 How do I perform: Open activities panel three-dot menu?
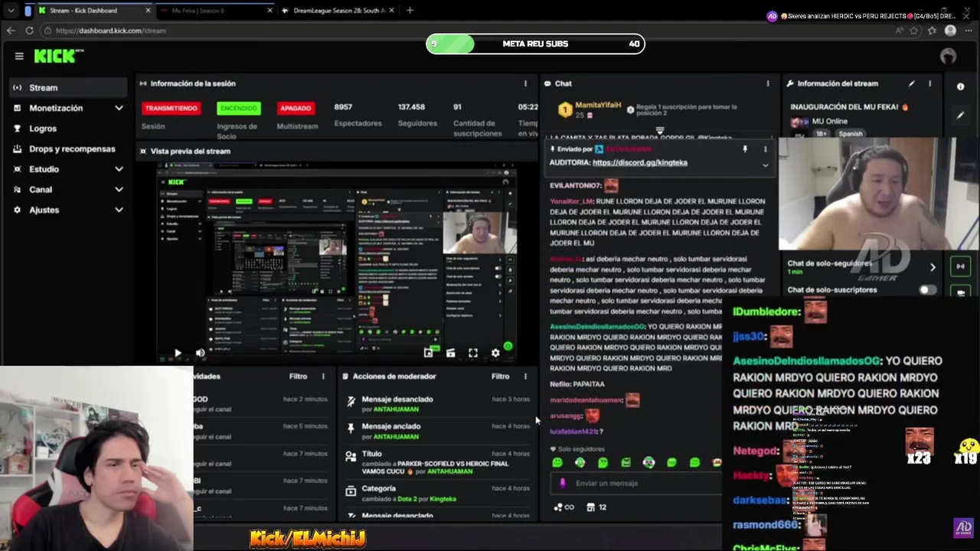323,377
